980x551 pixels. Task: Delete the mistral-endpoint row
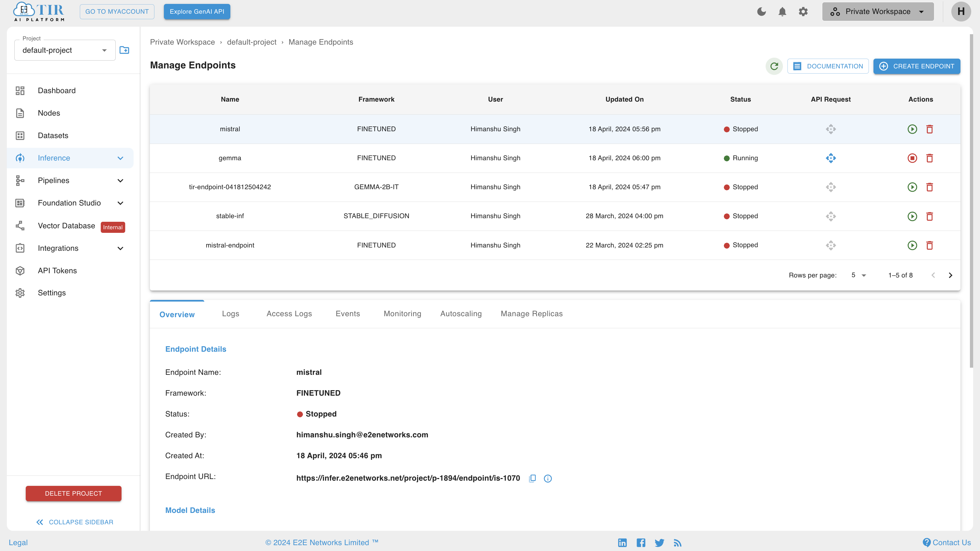pyautogui.click(x=930, y=245)
